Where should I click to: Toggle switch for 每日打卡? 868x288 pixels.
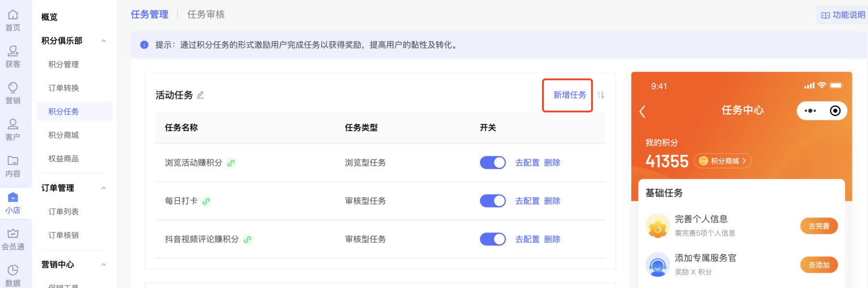(x=492, y=201)
